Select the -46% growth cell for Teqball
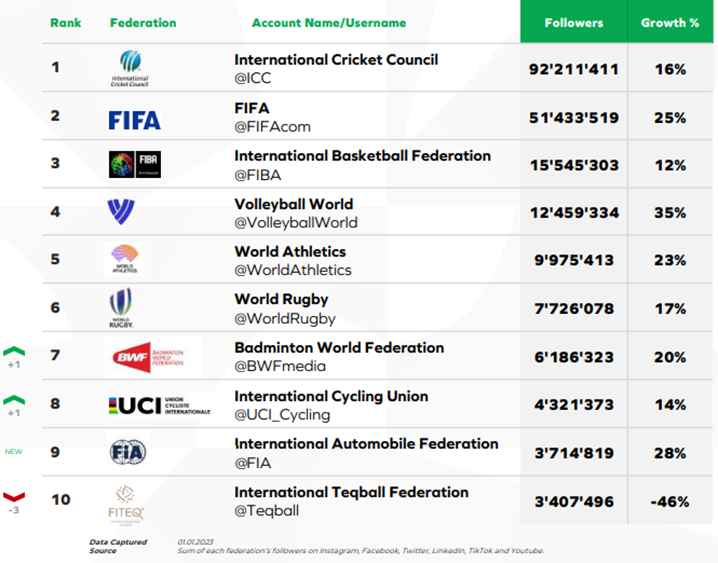This screenshot has height=563, width=718. click(x=670, y=500)
